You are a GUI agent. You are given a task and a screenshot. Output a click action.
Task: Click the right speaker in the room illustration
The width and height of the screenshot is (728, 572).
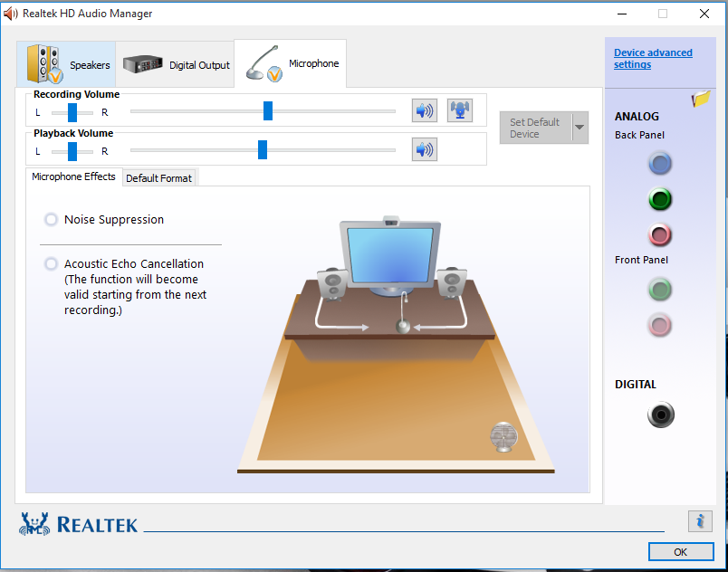452,282
